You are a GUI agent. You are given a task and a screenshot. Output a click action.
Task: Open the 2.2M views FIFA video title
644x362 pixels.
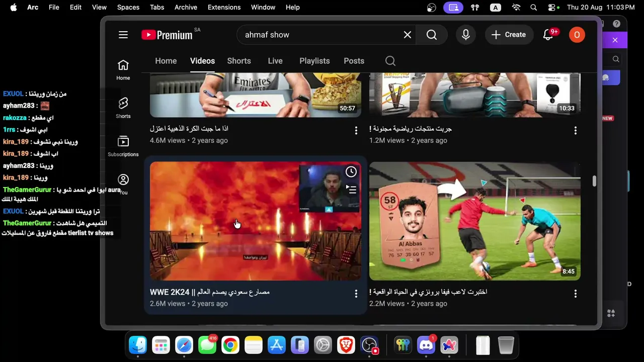point(428,292)
